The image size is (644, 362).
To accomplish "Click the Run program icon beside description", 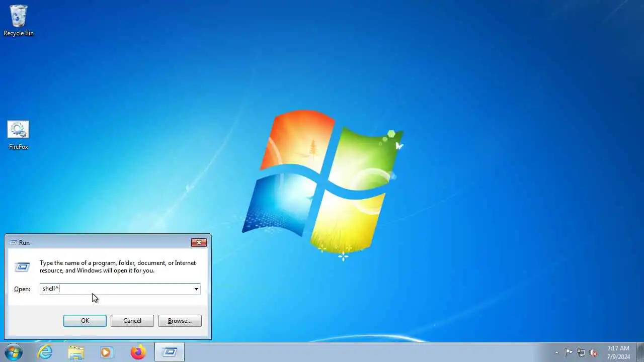I will (22, 267).
